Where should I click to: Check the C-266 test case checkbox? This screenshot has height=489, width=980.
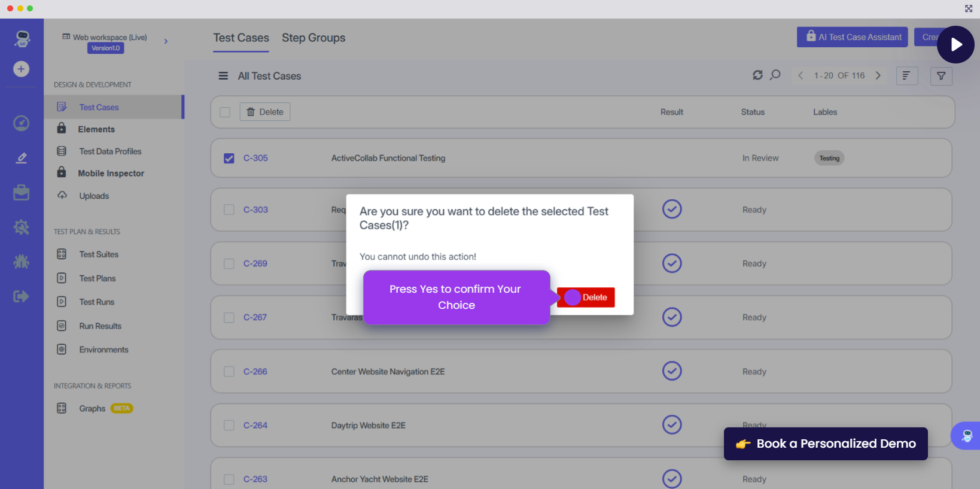229,372
